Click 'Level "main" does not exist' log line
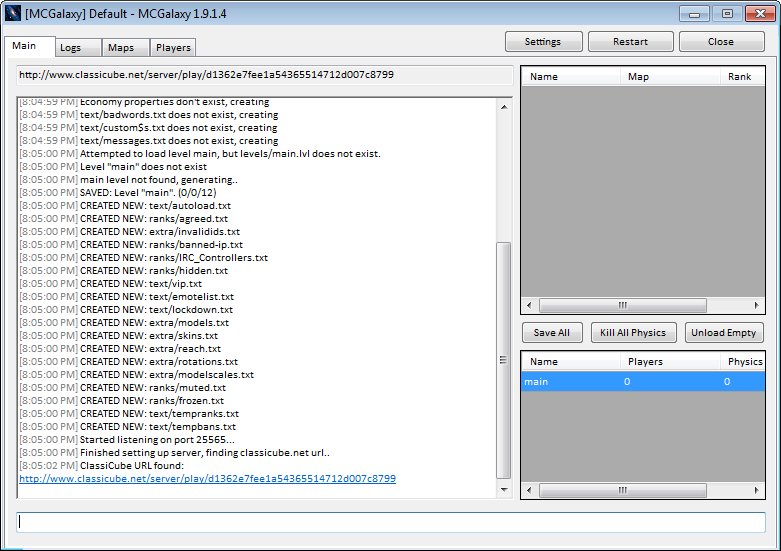 tap(113, 167)
